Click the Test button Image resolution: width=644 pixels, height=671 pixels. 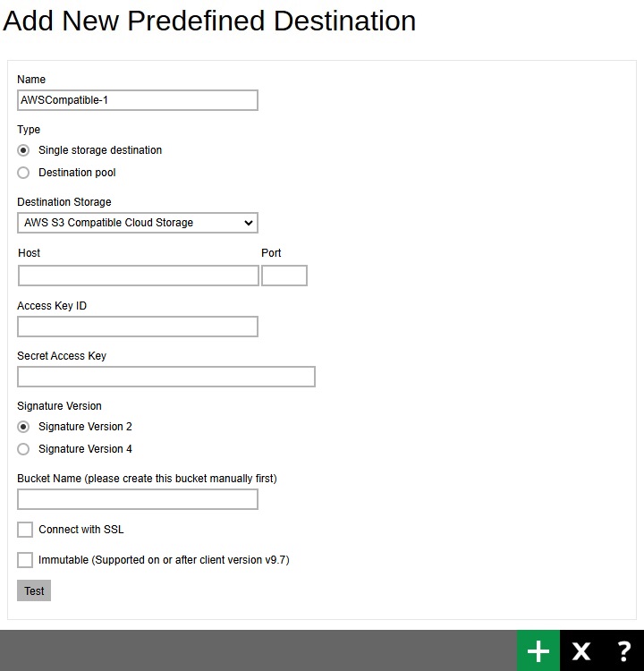tap(34, 590)
